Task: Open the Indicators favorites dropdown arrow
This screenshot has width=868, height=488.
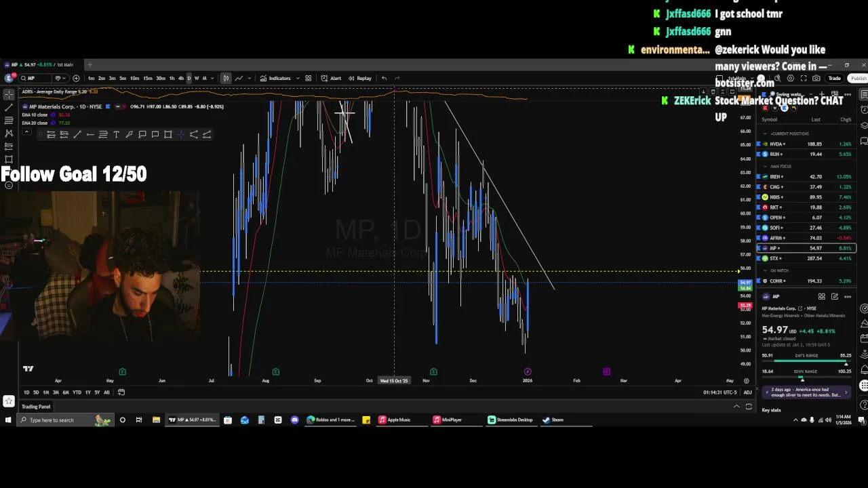Action: click(298, 78)
